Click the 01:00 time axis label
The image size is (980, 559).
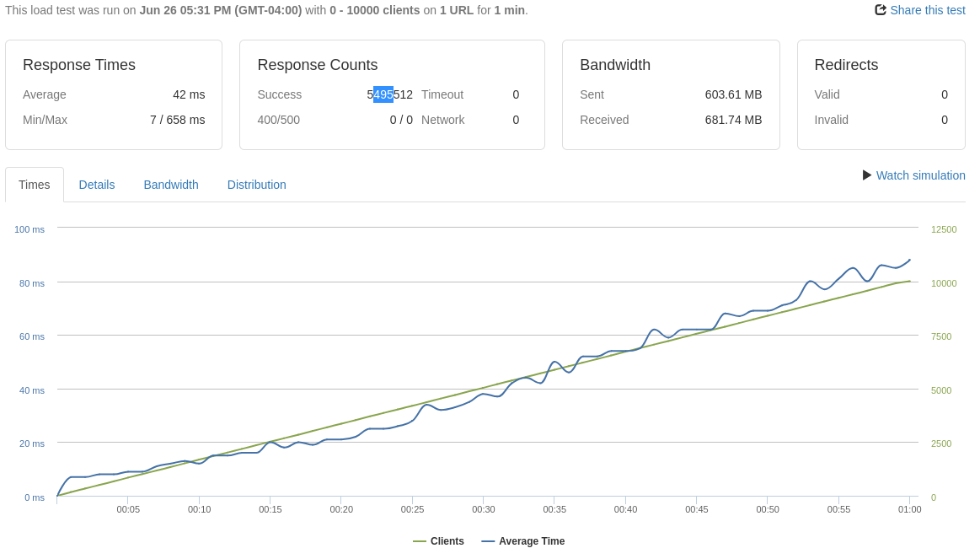coord(909,509)
